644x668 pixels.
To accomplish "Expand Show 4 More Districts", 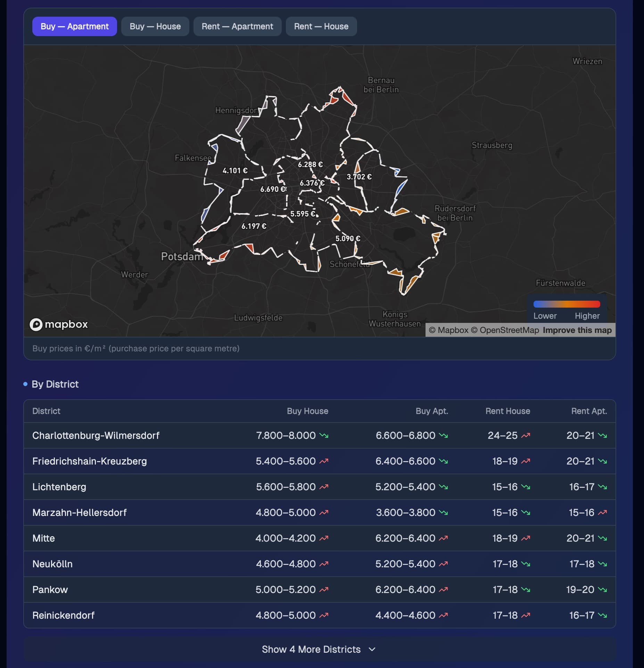I will point(319,649).
